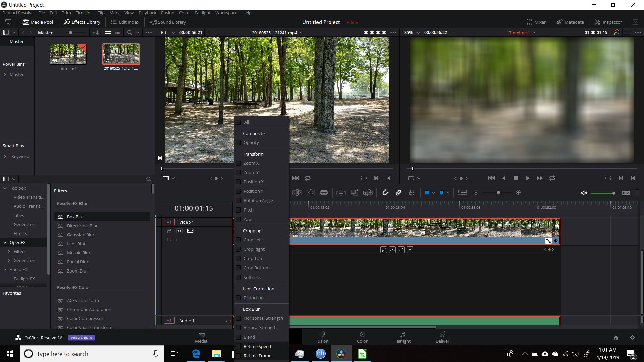Select linear keyframe interpolation icon
Viewport: 644px width, 362px height.
coord(410,250)
